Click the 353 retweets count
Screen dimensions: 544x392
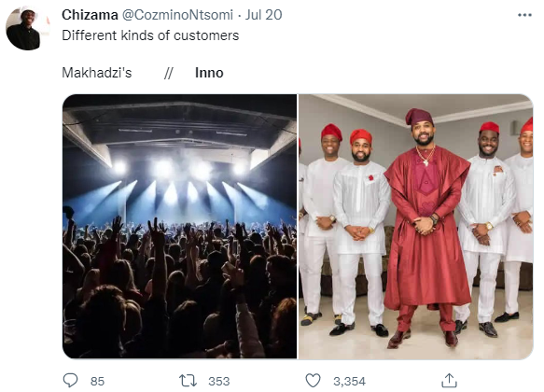click(x=219, y=381)
